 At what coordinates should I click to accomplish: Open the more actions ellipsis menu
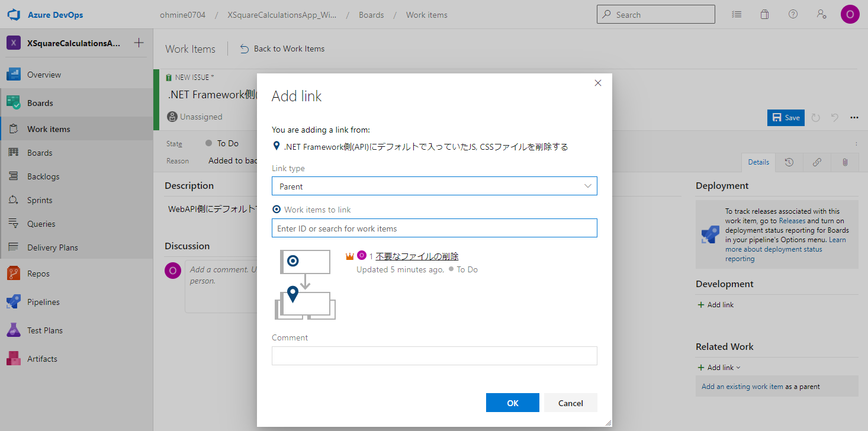point(854,117)
